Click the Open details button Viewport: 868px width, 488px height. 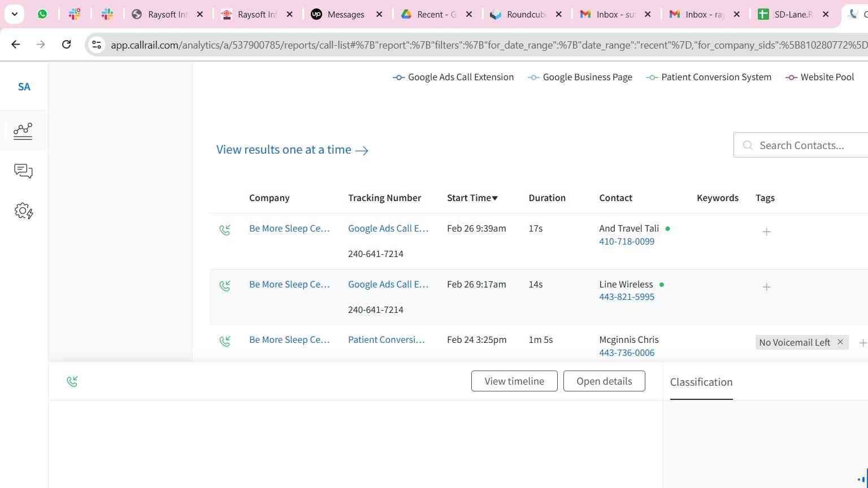point(604,381)
